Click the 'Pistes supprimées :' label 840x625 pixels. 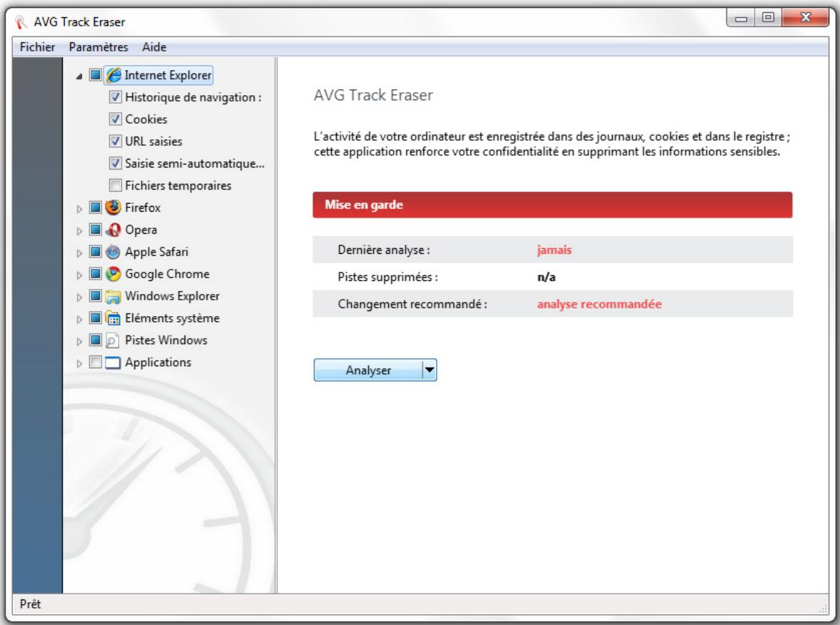click(x=388, y=277)
